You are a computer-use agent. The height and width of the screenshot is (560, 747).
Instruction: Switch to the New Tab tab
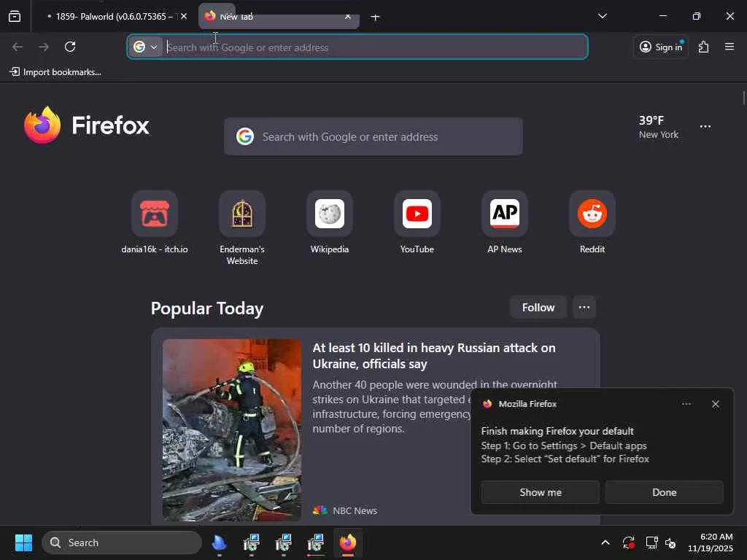(279, 17)
